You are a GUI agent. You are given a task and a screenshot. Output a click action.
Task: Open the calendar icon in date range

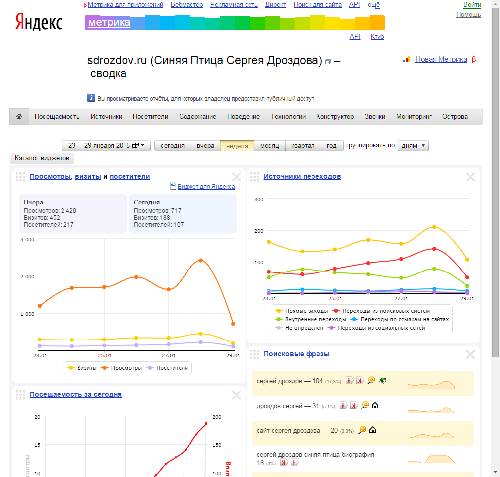coord(135,146)
